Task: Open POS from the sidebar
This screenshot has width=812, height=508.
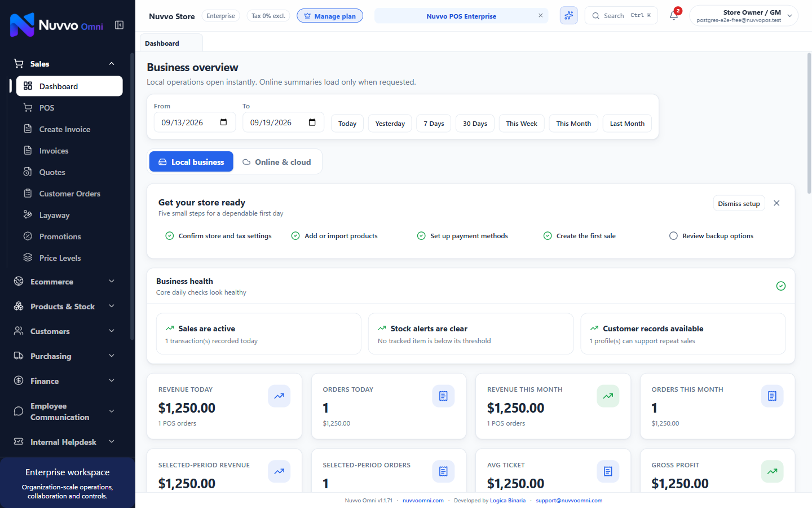Action: (69, 108)
